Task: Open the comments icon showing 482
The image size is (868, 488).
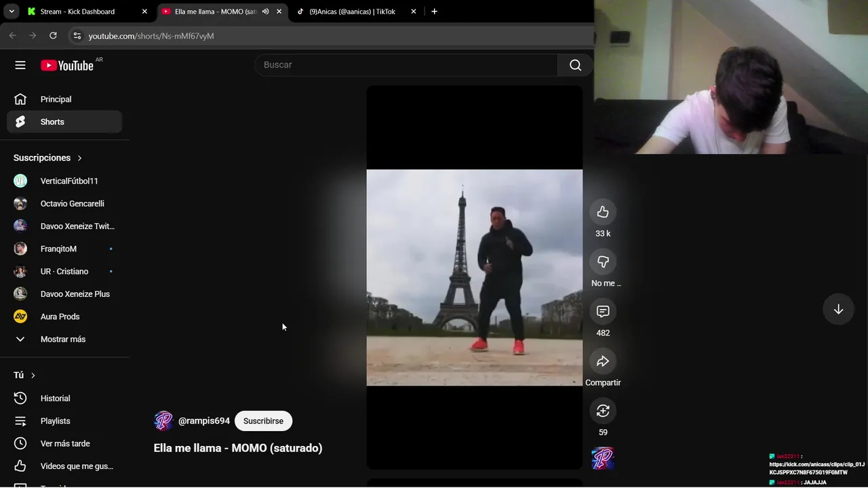Action: point(603,311)
